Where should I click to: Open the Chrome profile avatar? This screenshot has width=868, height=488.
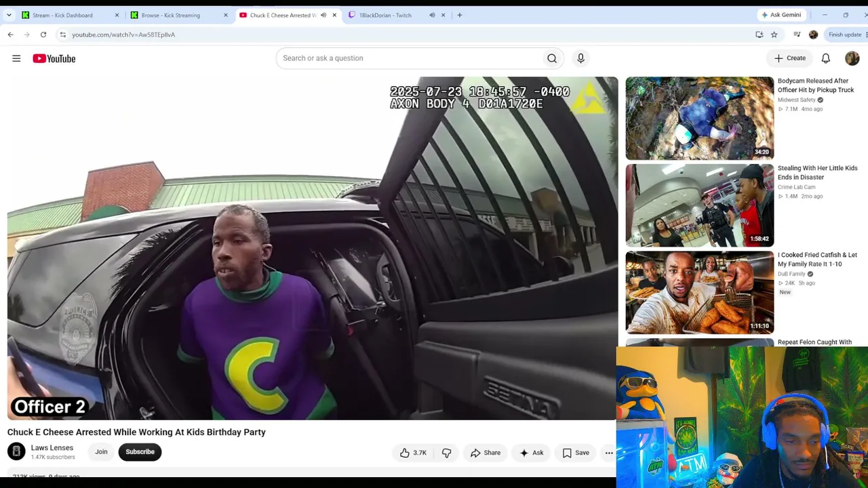[814, 35]
